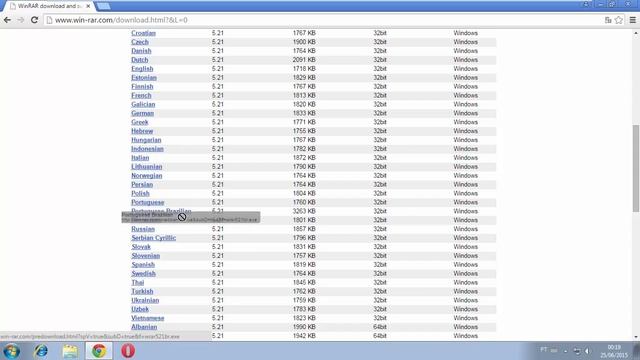This screenshot has height=360, width=640.
Task: Bookmark this page with the star icon
Action: pyautogui.click(x=619, y=20)
